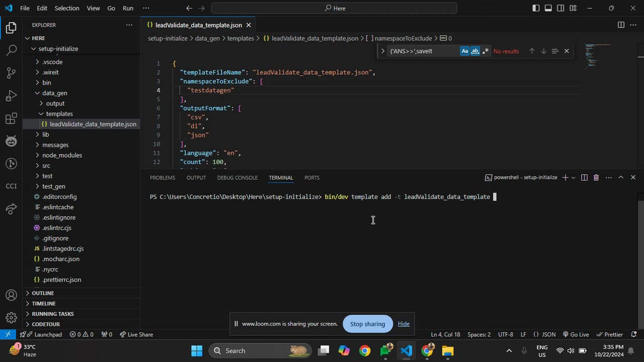Open Run and Debug view
Screen dimensions: 644x362
pos(11,96)
